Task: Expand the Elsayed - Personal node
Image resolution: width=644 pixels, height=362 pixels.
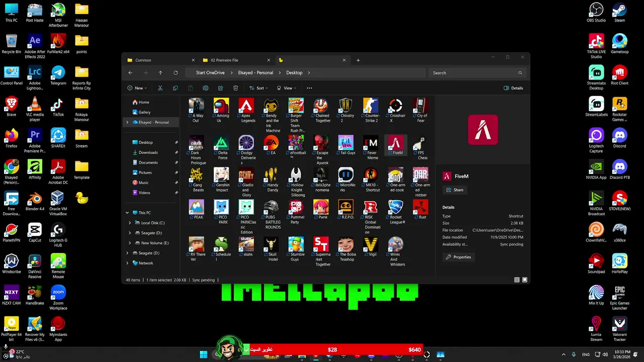Action: tap(127, 122)
